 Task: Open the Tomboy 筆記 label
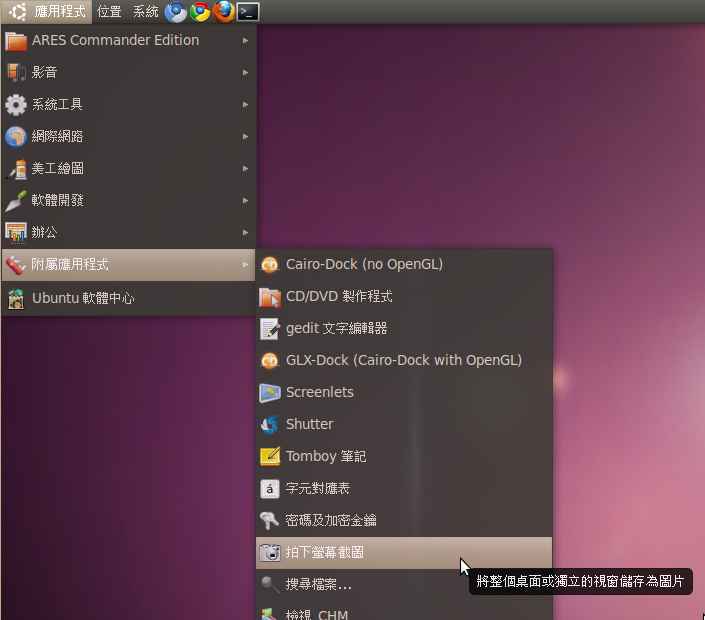(x=326, y=457)
